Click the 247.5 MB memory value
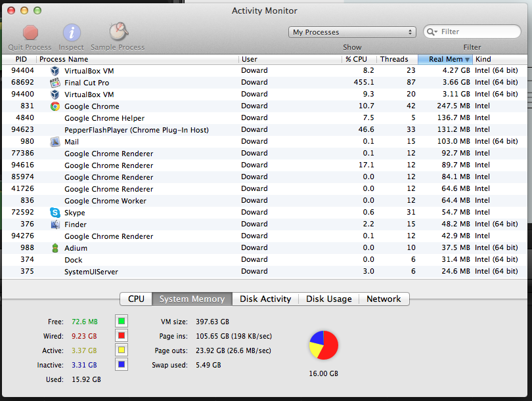Viewport: 532px width, 401px height. click(454, 106)
